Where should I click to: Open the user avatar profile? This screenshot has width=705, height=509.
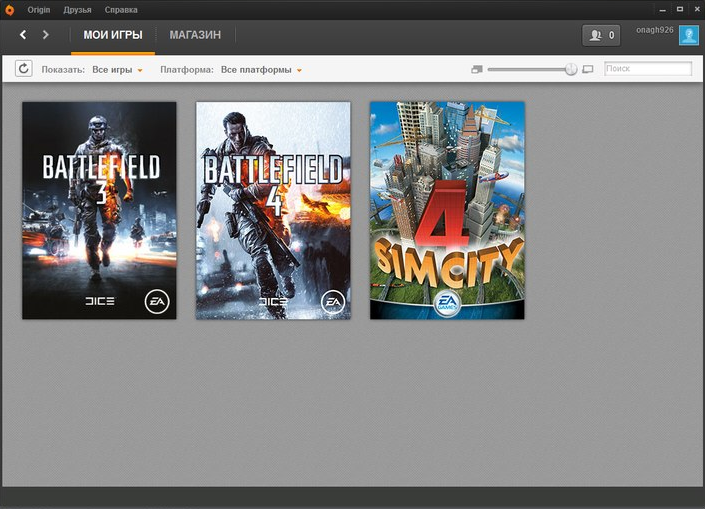click(688, 35)
